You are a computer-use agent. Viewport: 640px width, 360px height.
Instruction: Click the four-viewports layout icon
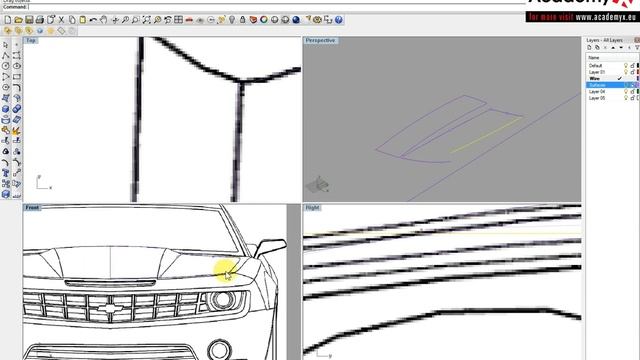coord(178,20)
